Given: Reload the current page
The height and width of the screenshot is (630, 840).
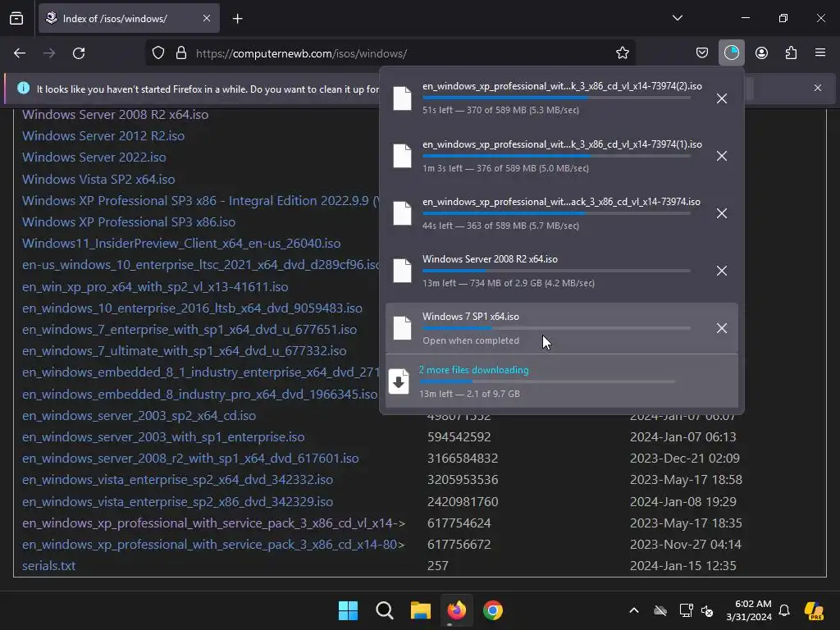Looking at the screenshot, I should click(79, 53).
